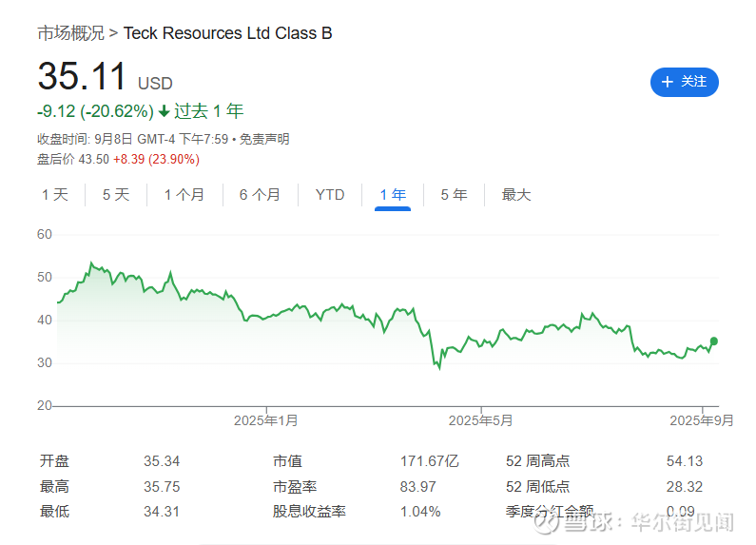Click the 市盈率 value 83.97
This screenshot has height=545, width=756.
417,487
